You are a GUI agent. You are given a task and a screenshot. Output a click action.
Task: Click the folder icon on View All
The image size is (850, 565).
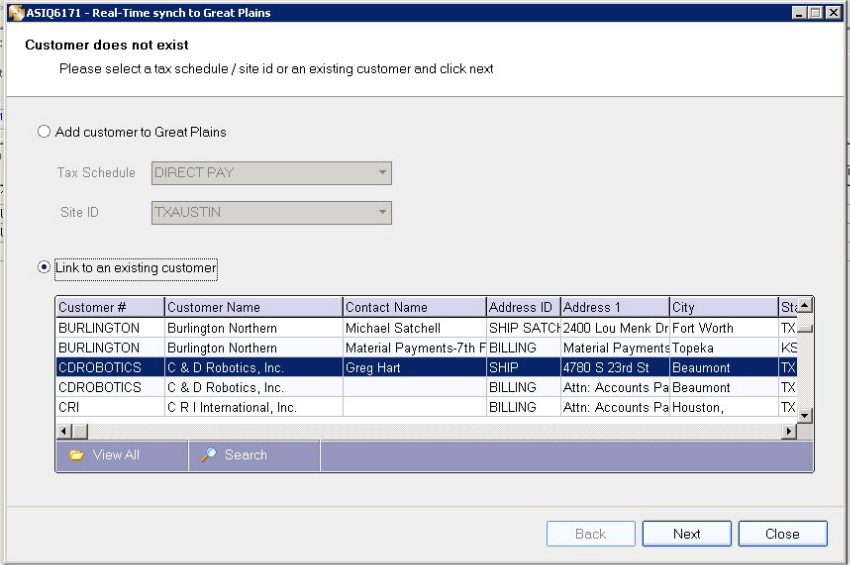point(76,455)
